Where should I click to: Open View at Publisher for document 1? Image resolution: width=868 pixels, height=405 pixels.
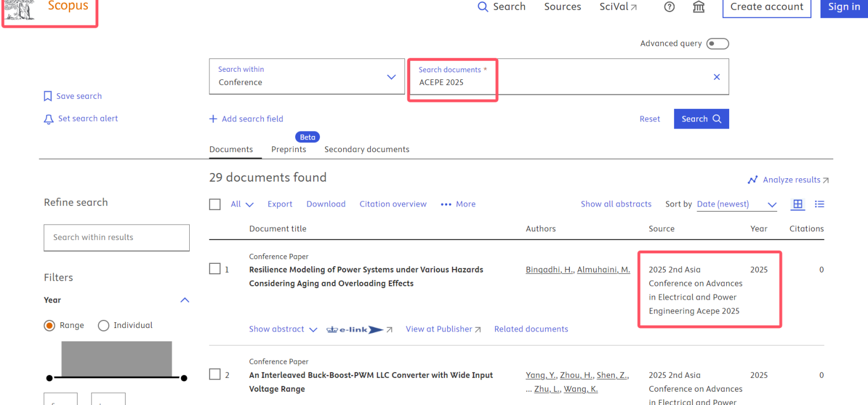[x=443, y=329]
